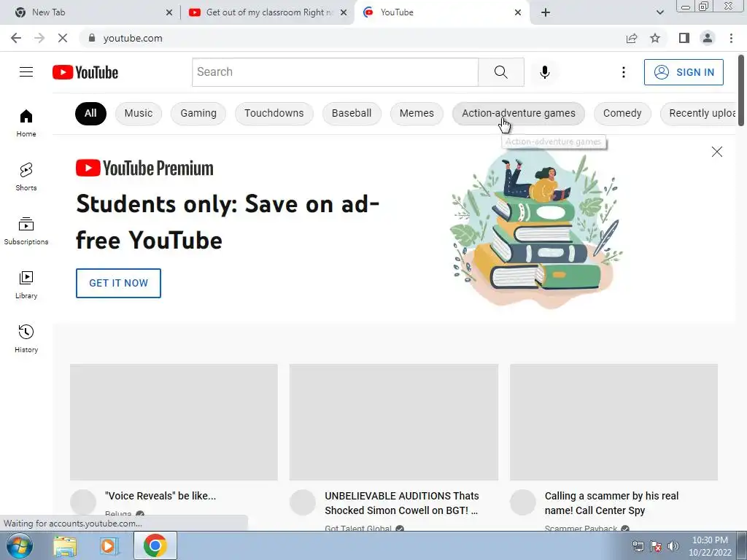Choose the Touchdowns chip
747x560 pixels.
pos(274,113)
